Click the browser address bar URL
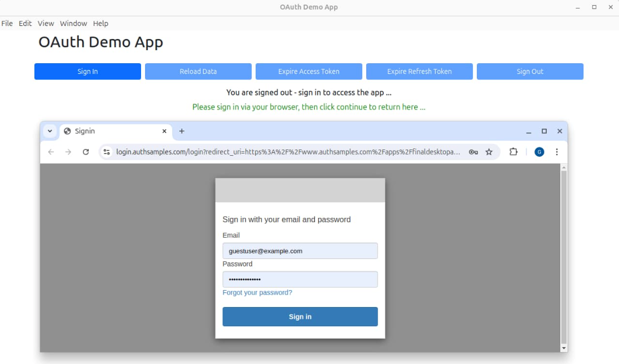 [288, 152]
